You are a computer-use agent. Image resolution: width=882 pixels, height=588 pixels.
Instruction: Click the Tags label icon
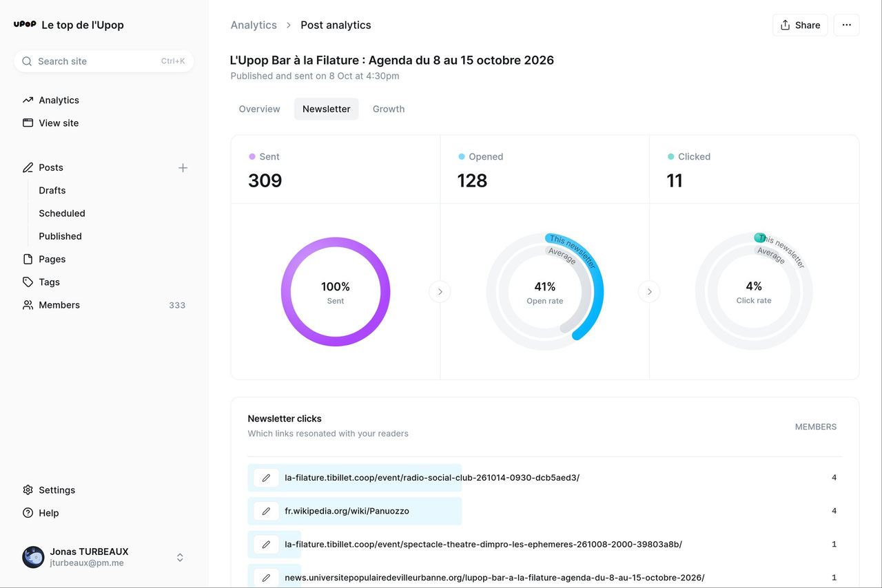28,282
